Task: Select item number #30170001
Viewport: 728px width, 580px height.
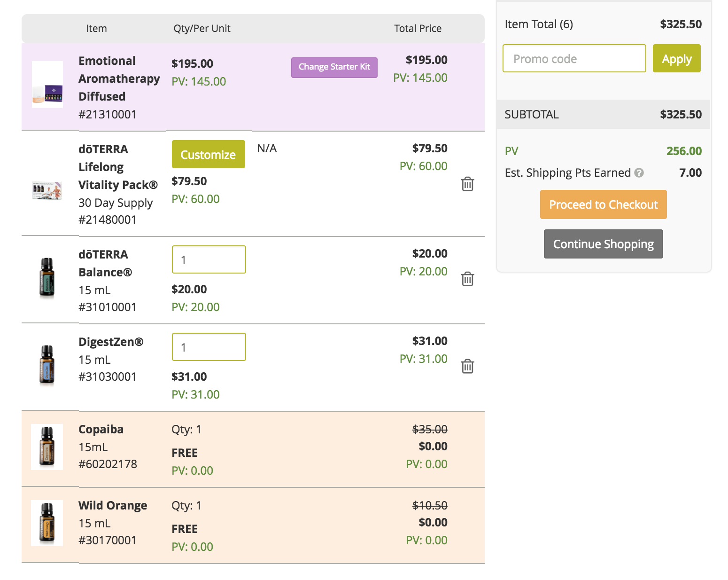Action: tap(108, 540)
